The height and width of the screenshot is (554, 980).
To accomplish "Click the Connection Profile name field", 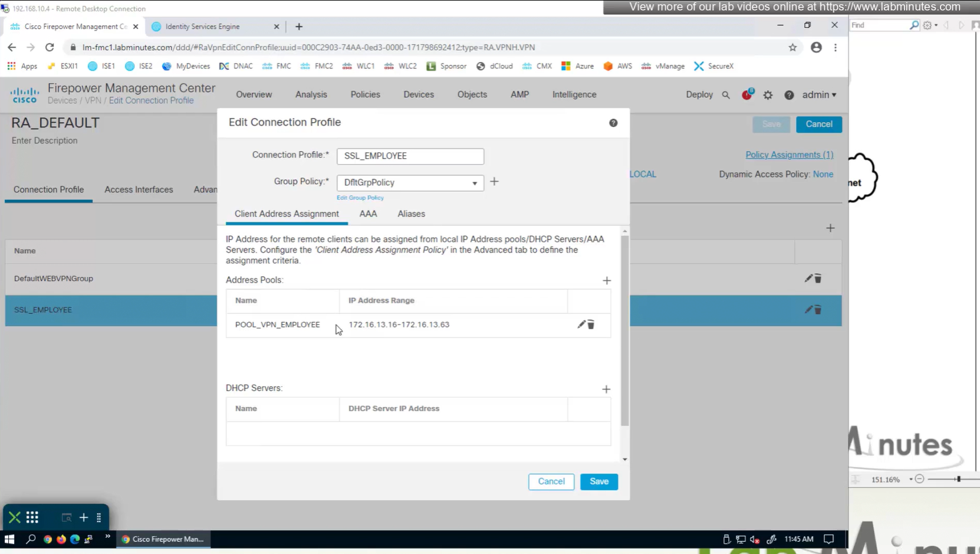I will [410, 156].
